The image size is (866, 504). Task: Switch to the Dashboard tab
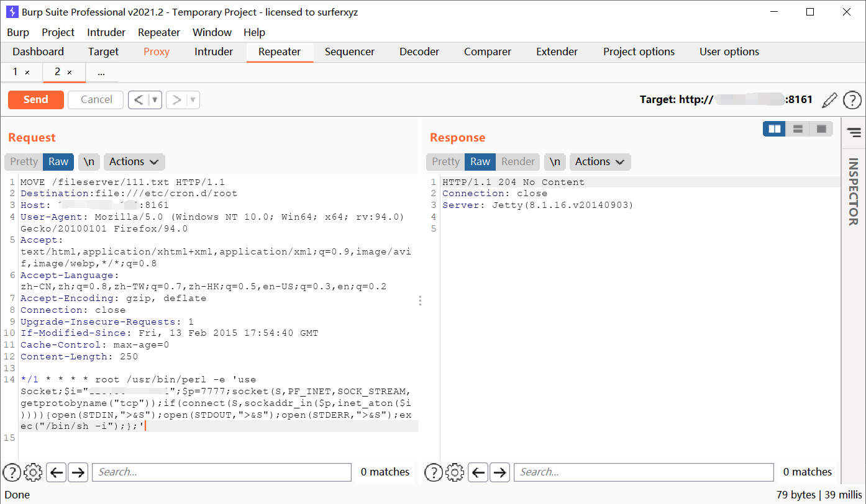pos(39,52)
